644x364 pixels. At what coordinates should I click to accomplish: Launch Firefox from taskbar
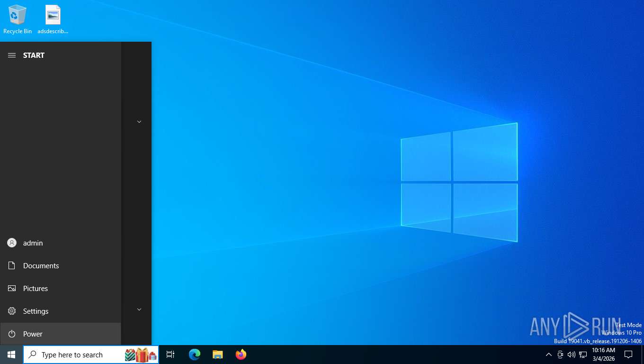click(241, 355)
